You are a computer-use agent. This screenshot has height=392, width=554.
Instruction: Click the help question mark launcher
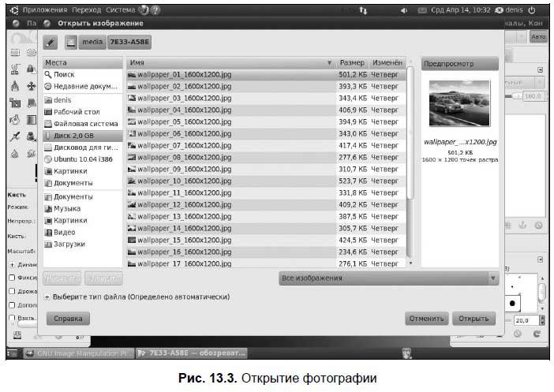coord(155,10)
